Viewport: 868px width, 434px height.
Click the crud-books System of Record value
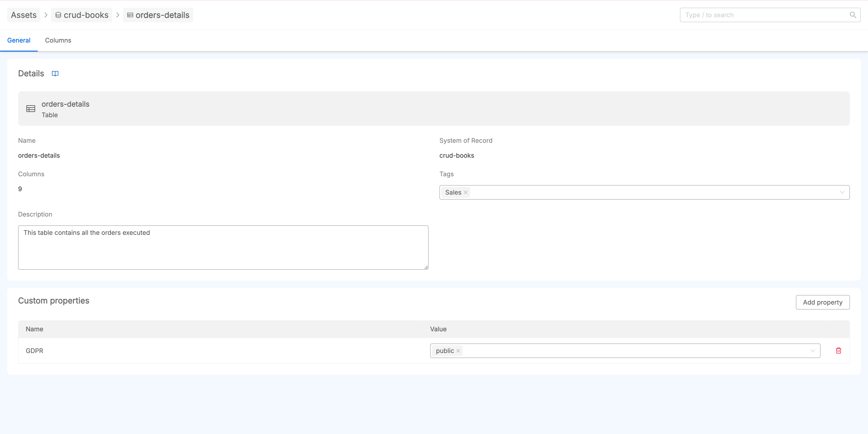(457, 155)
